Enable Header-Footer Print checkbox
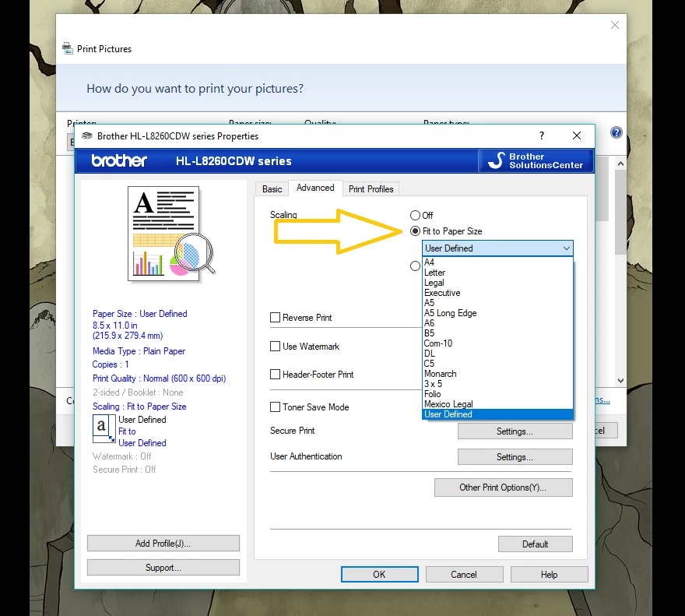The height and width of the screenshot is (616, 685). click(276, 375)
